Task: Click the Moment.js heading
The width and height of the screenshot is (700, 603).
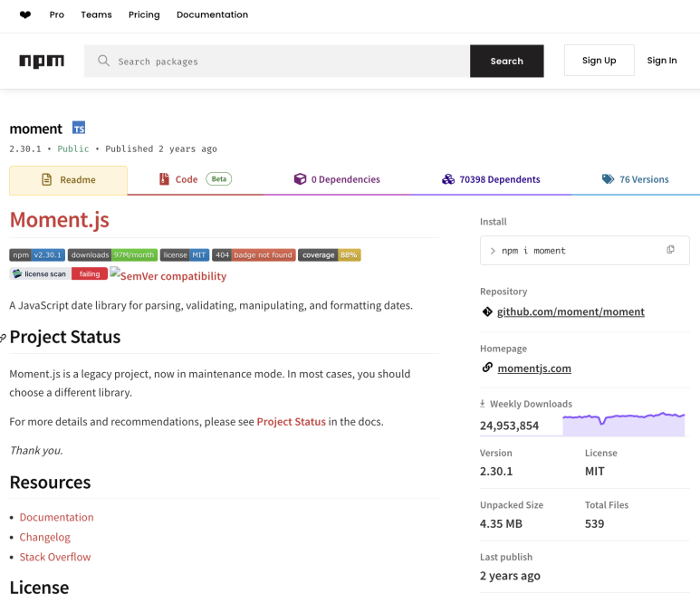Action: coord(60,220)
